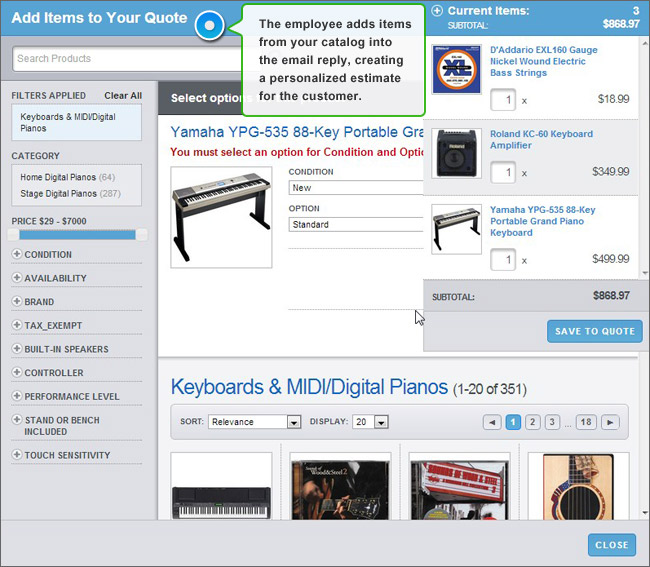Click Yamaha keyboard thumbnail in Current Items

point(456,229)
